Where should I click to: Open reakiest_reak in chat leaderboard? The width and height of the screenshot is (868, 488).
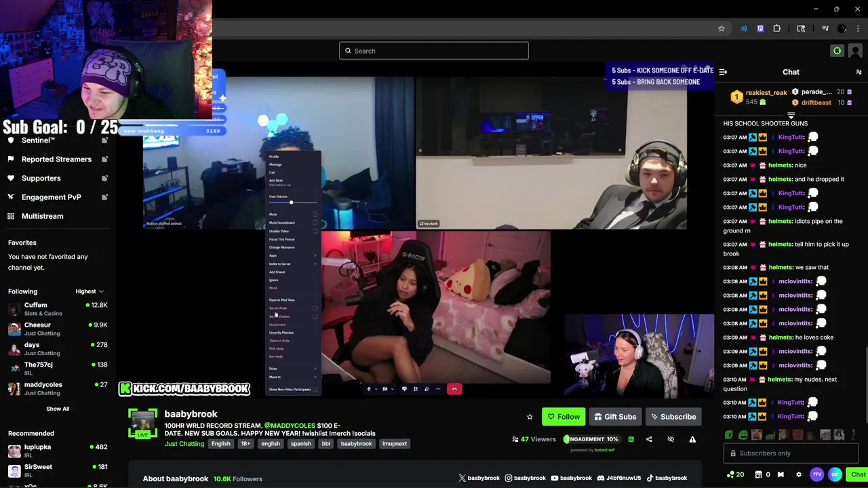pyautogui.click(x=766, y=92)
